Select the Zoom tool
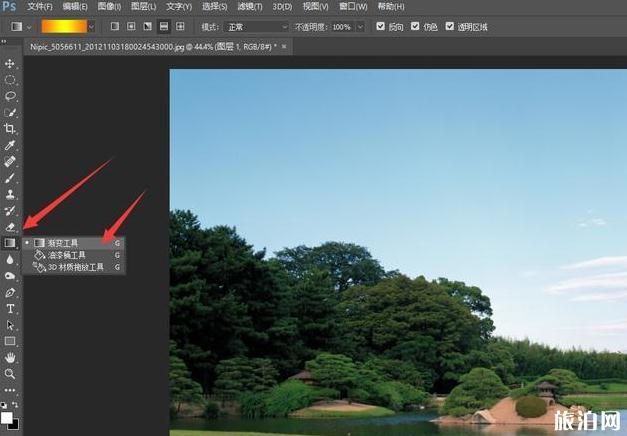 [x=10, y=373]
